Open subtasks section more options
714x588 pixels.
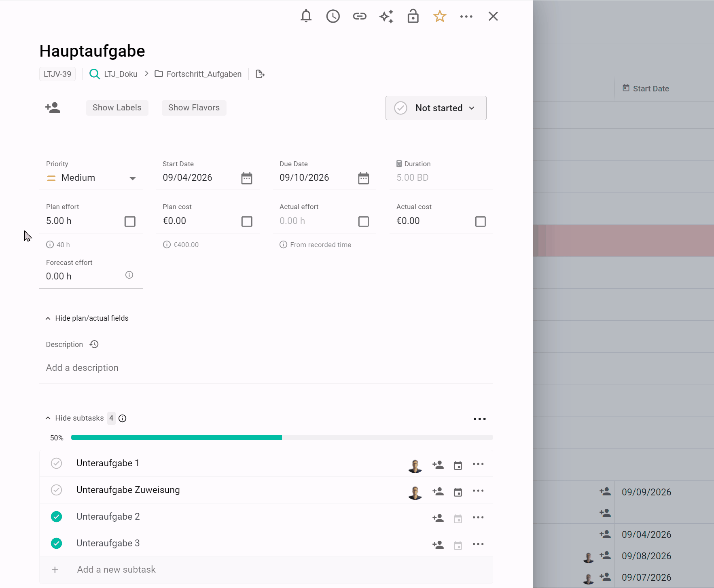tap(480, 419)
